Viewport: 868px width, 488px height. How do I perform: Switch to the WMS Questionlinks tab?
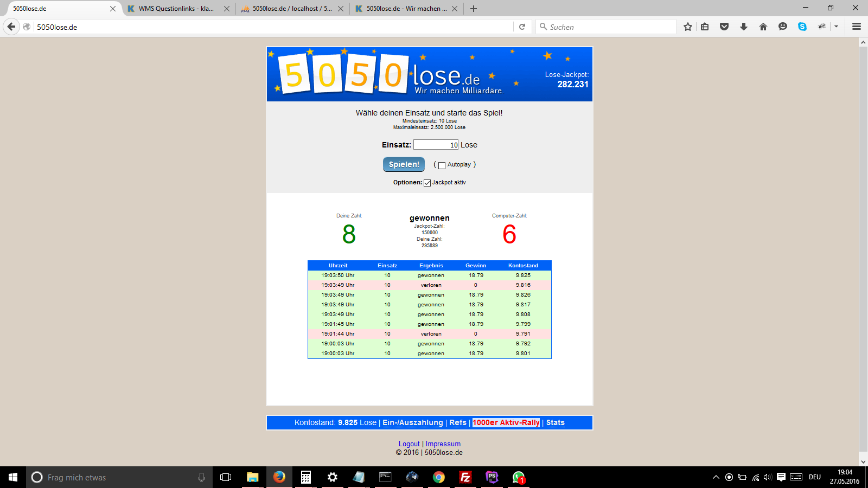point(175,9)
